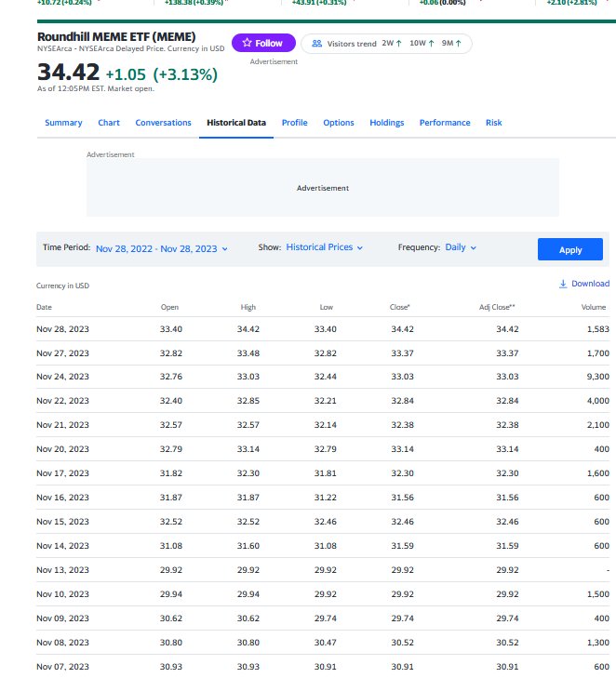Screen dimensions: 616x678
Task: Select the Nov 20, 2023 date cell
Action: click(62, 449)
